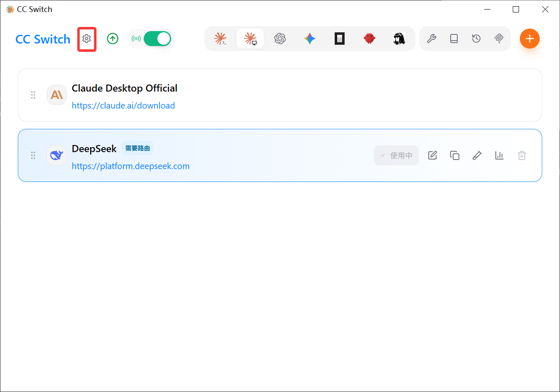The width and height of the screenshot is (560, 392).
Task: Open the DeepSeek usage bar chart
Action: click(500, 155)
